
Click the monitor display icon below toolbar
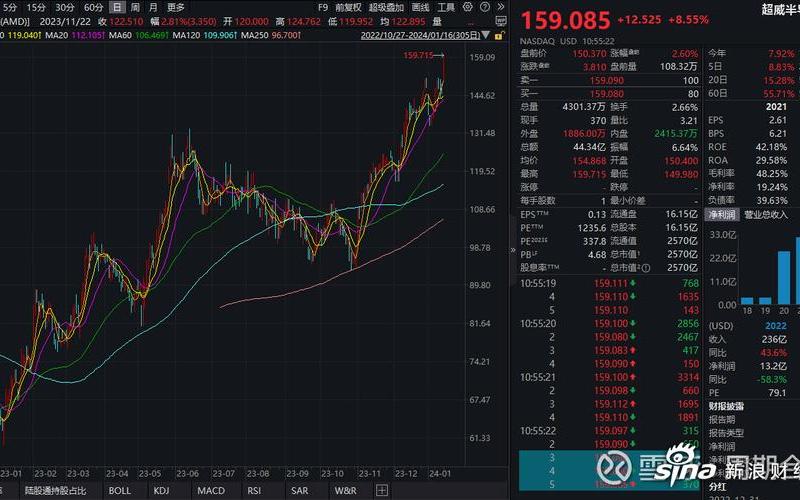pos(501,21)
